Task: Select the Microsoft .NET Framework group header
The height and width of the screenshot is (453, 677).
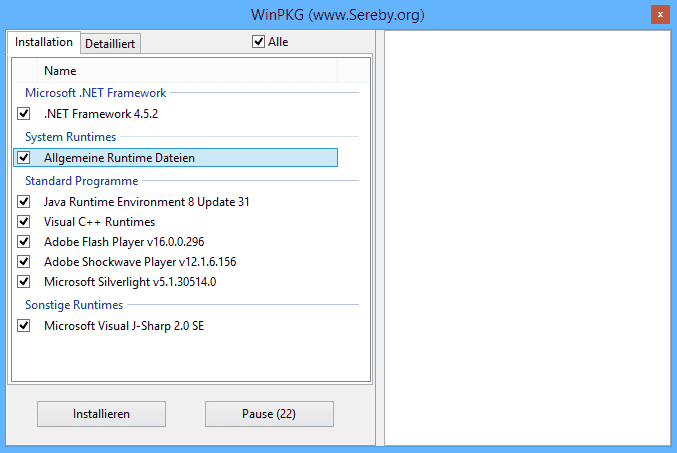Action: coord(95,93)
